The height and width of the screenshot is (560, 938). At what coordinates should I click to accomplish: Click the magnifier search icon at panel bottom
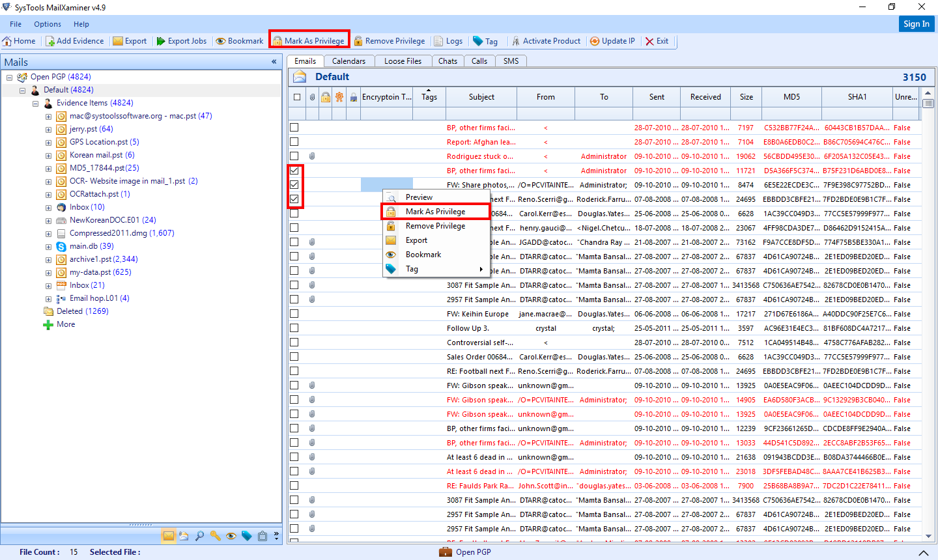(x=199, y=536)
